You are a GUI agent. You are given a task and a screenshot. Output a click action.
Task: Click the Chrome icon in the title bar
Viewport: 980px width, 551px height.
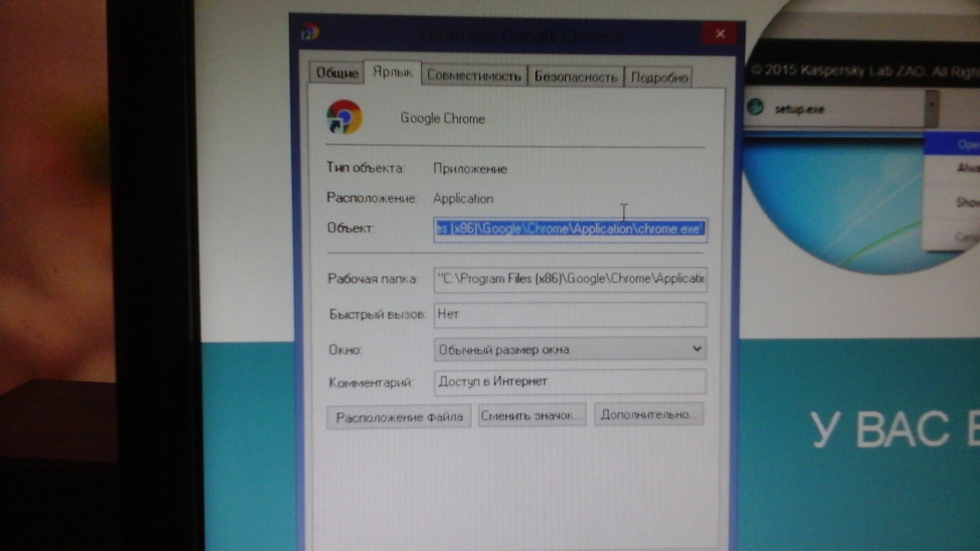point(310,32)
